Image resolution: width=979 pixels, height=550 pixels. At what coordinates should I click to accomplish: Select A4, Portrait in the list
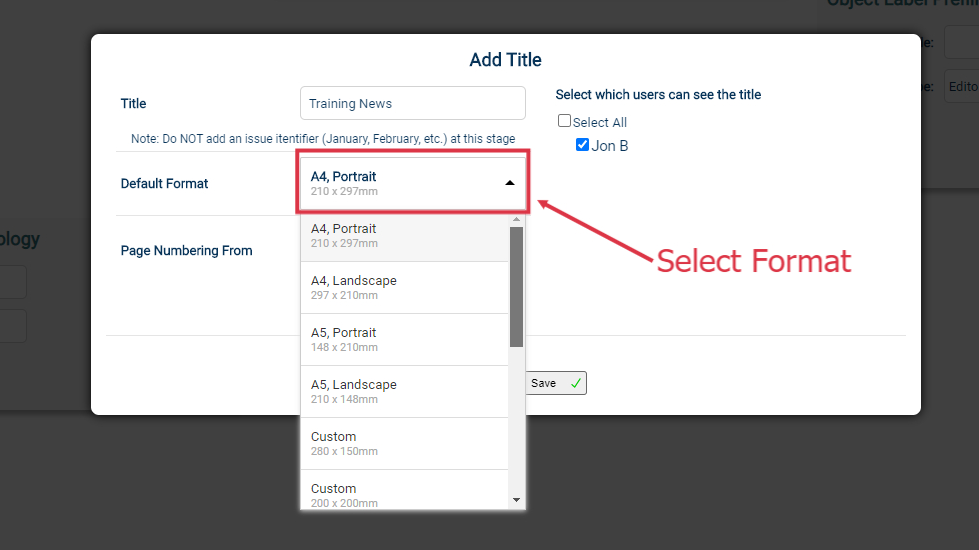pyautogui.click(x=405, y=236)
